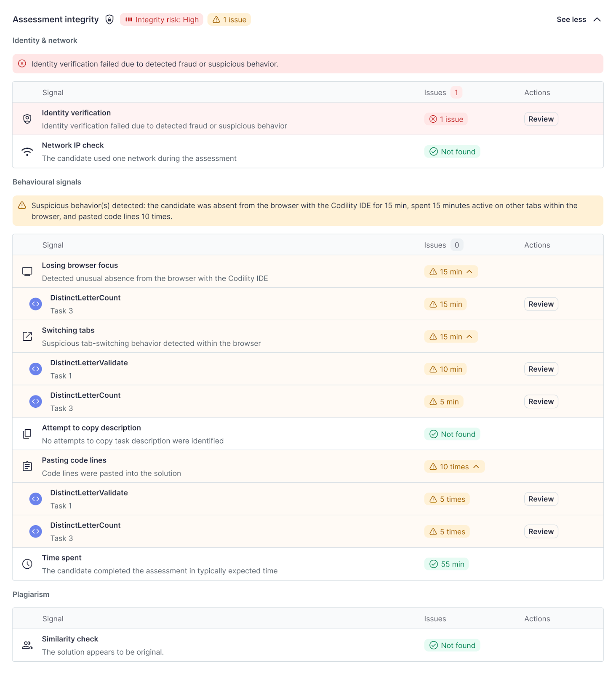The width and height of the screenshot is (616, 674).
Task: Click the lock badge next to Assessment integrity
Action: pyautogui.click(x=109, y=19)
